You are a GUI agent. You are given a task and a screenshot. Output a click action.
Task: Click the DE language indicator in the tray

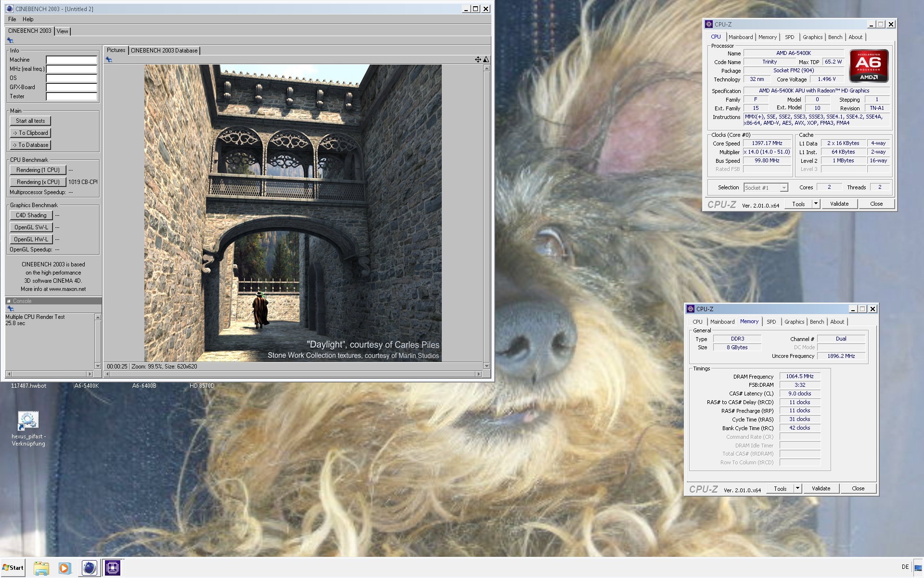905,567
